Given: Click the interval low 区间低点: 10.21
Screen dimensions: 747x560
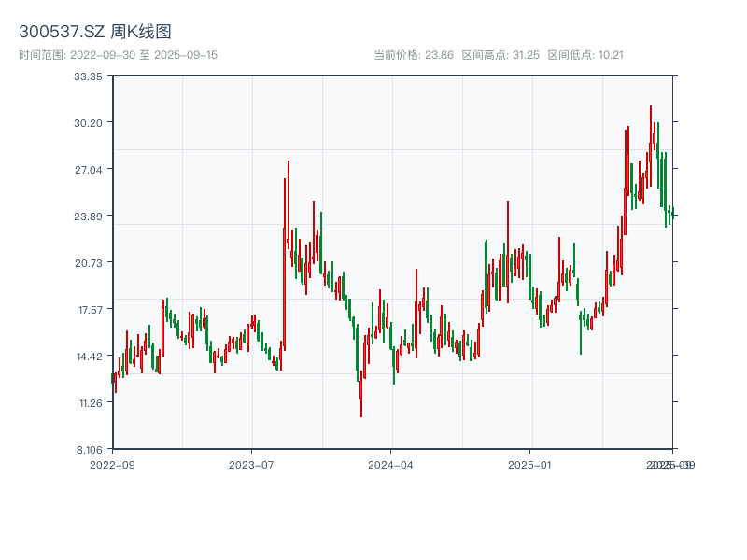Looking at the screenshot, I should [x=585, y=55].
